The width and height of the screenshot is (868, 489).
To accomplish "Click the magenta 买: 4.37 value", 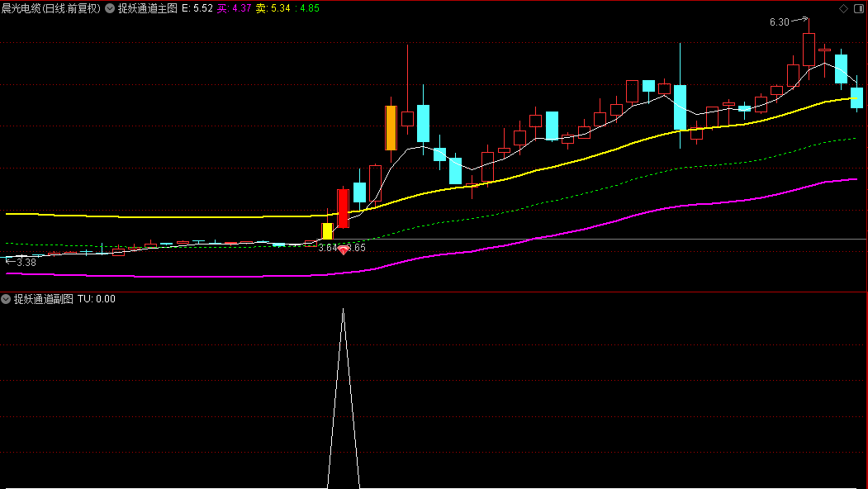I will (x=235, y=8).
